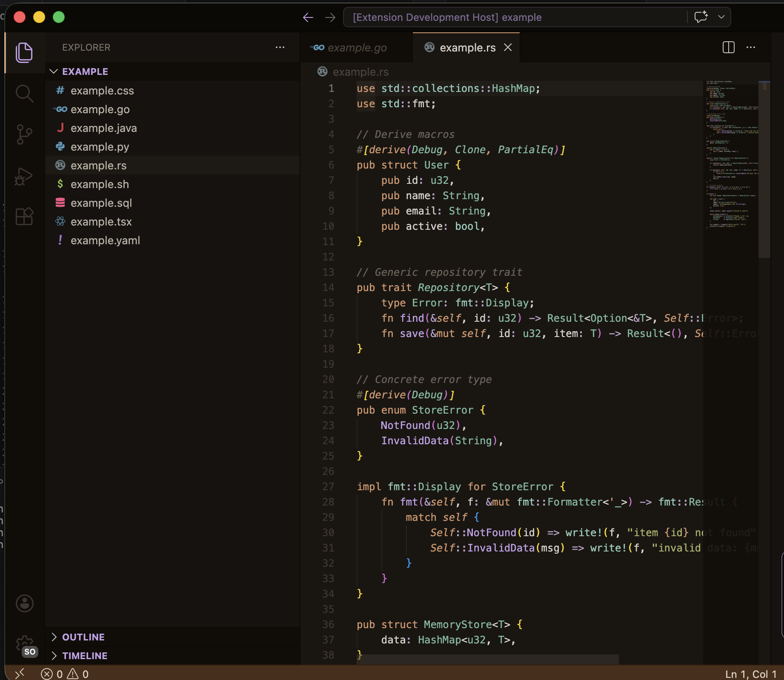784x680 pixels.
Task: Click the 'InvalidData(String),' enum variant line
Action: pyautogui.click(x=442, y=441)
